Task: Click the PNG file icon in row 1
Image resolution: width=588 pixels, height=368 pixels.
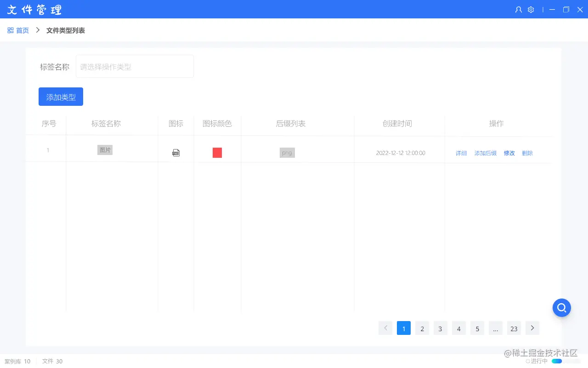Action: [176, 153]
